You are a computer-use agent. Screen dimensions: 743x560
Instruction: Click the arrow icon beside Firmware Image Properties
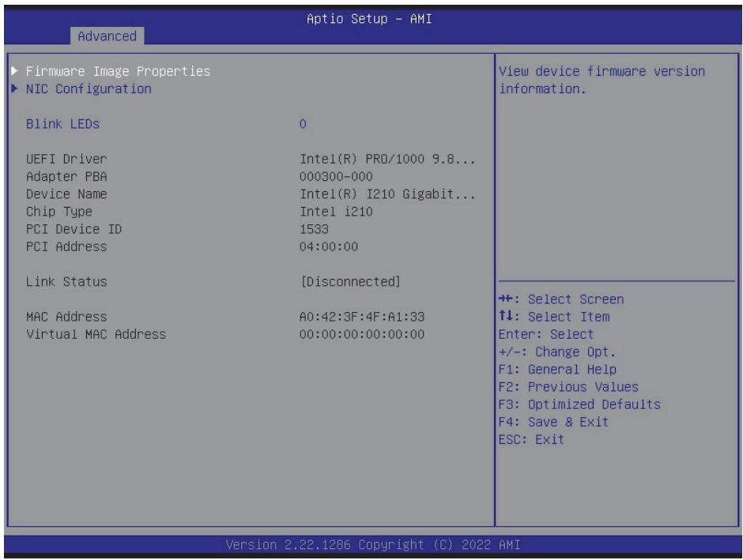[x=15, y=71]
